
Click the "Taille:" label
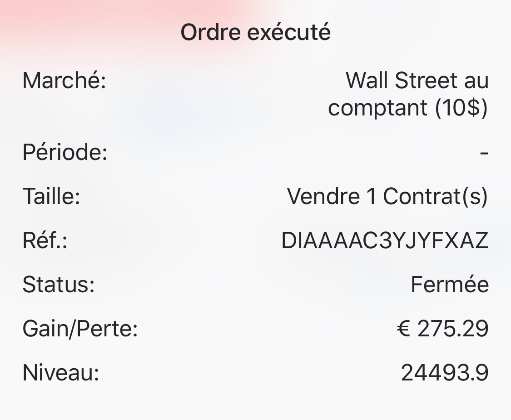tap(51, 196)
